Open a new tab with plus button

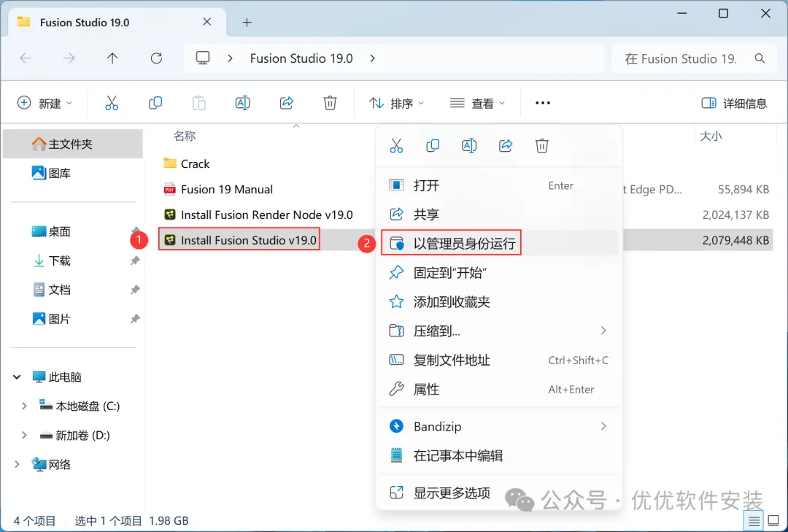(x=247, y=22)
